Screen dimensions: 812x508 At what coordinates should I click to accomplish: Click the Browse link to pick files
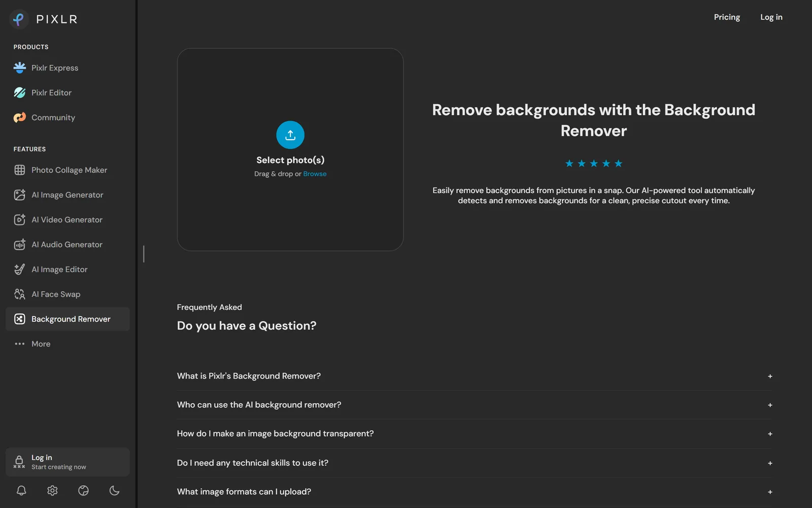point(315,174)
